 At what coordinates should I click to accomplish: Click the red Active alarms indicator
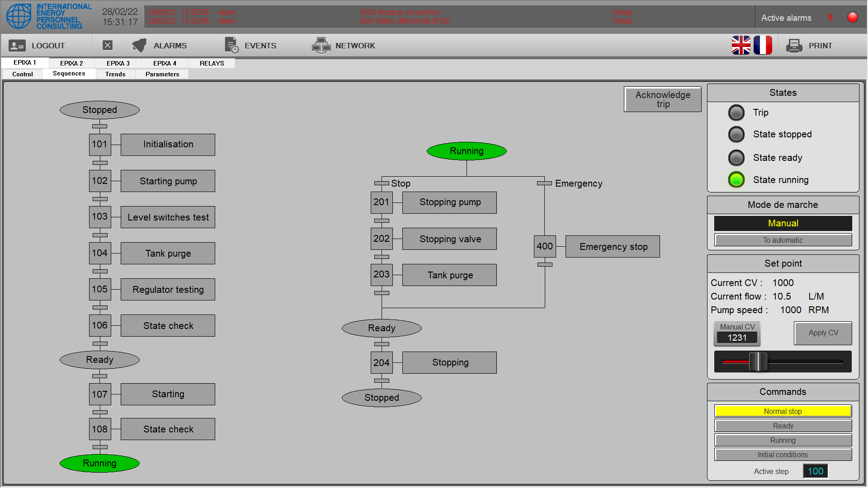click(853, 18)
